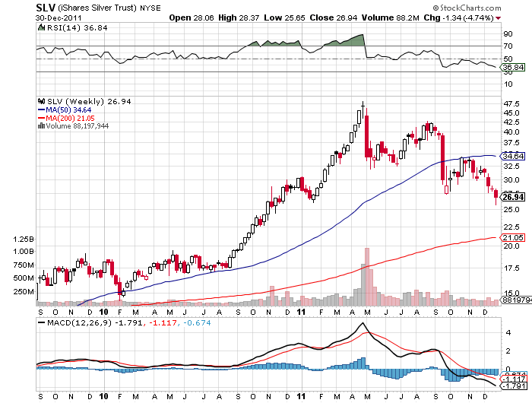Click the (iShares Silver Trust) name text
This screenshot has width=532, height=403.
(98, 8)
